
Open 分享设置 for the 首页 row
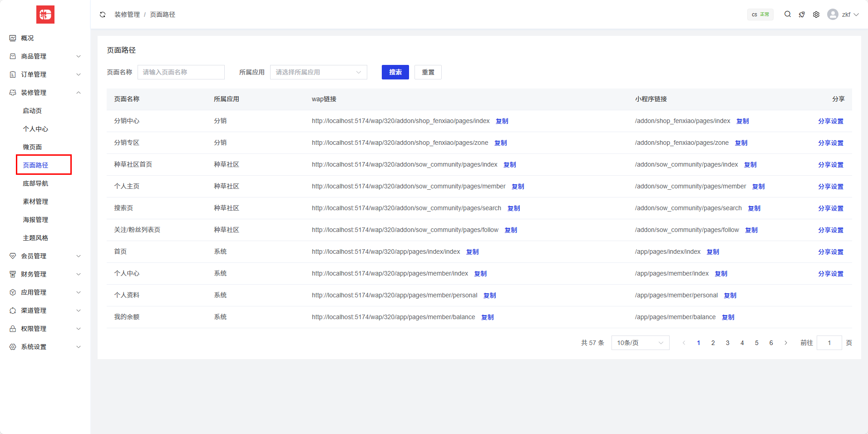tap(830, 252)
